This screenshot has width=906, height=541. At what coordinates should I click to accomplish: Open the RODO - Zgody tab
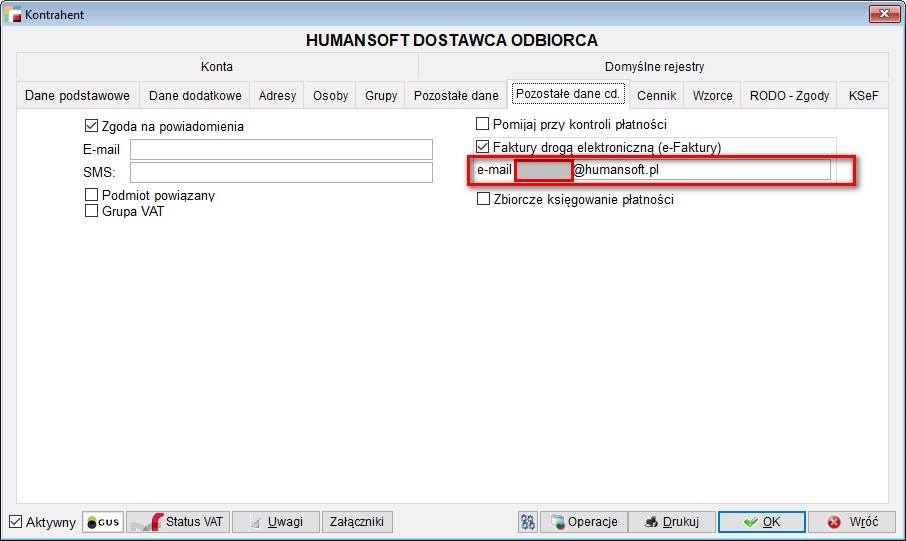[789, 95]
